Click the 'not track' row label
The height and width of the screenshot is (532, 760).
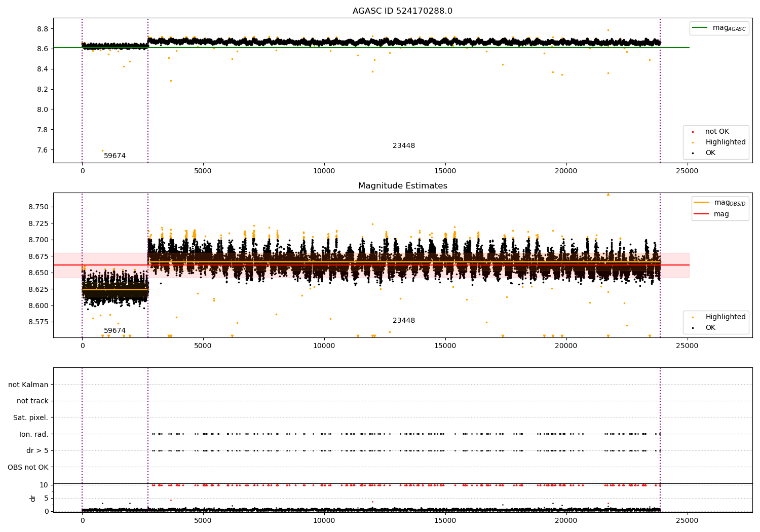[32, 401]
